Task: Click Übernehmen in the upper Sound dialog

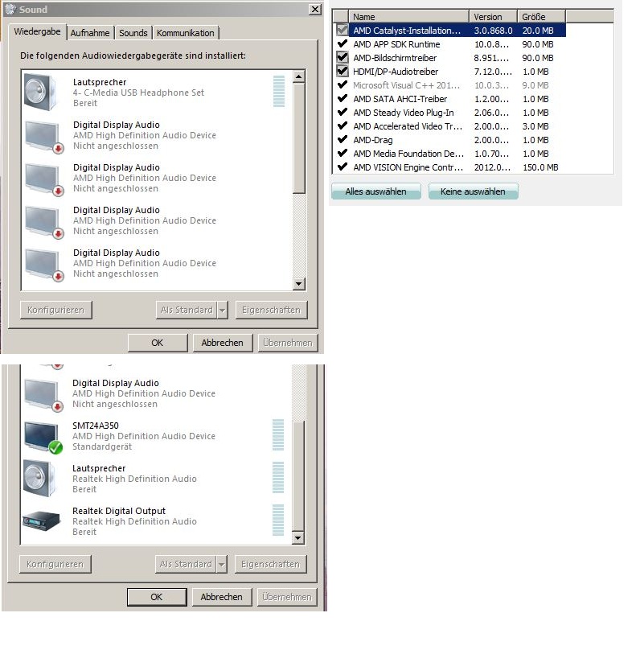Action: 288,343
